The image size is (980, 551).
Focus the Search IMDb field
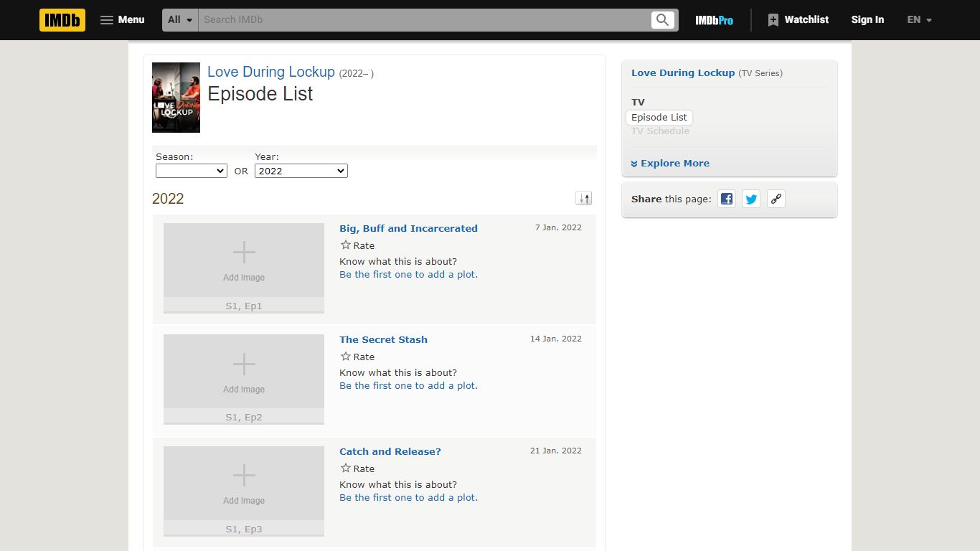[423, 20]
